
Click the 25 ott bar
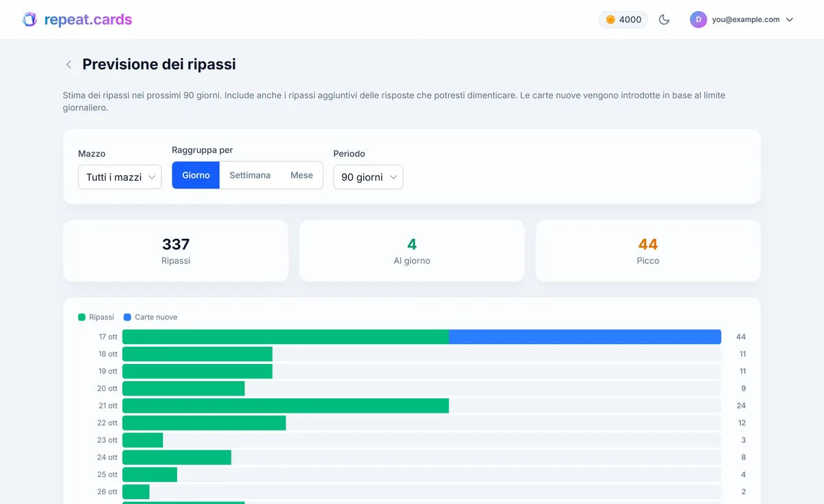coord(150,474)
